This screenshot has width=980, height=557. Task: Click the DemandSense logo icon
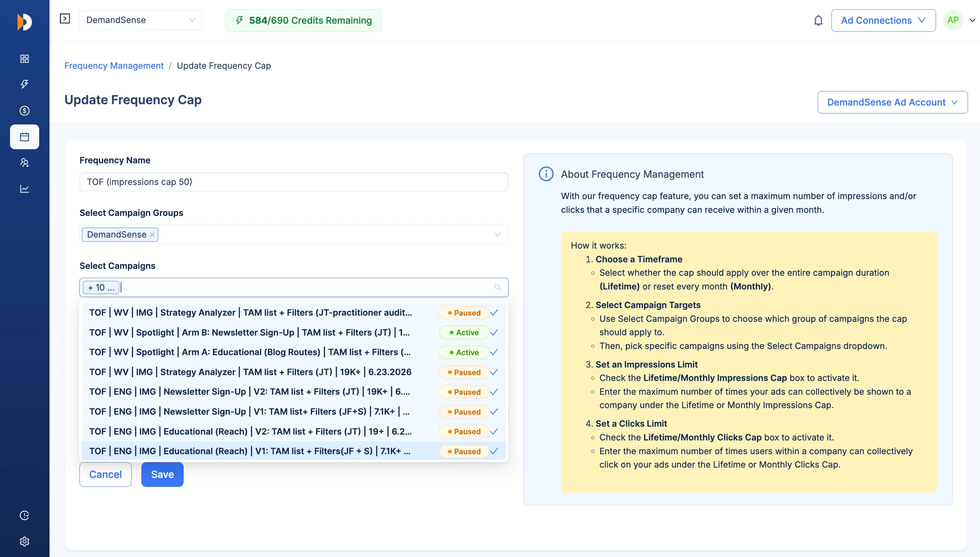[24, 22]
